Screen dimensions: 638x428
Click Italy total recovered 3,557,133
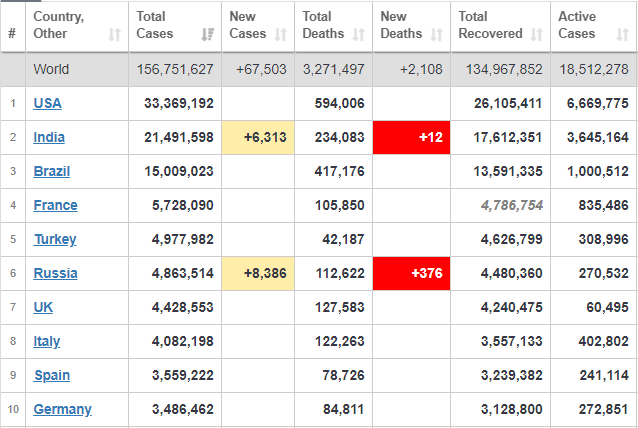click(512, 341)
